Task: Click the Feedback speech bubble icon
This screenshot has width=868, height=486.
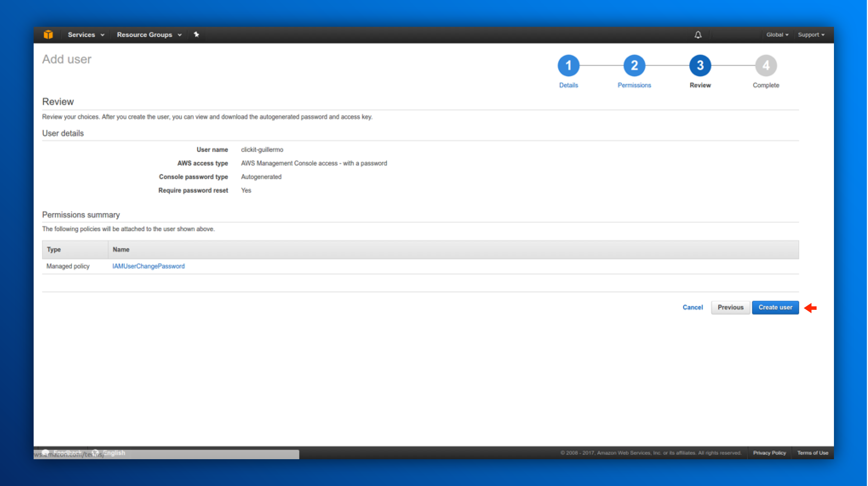Action: click(x=46, y=452)
